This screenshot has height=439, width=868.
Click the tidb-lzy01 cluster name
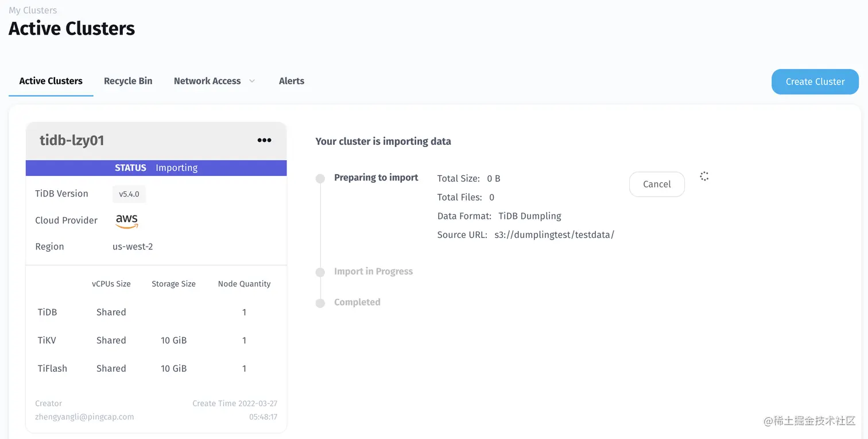pos(72,140)
